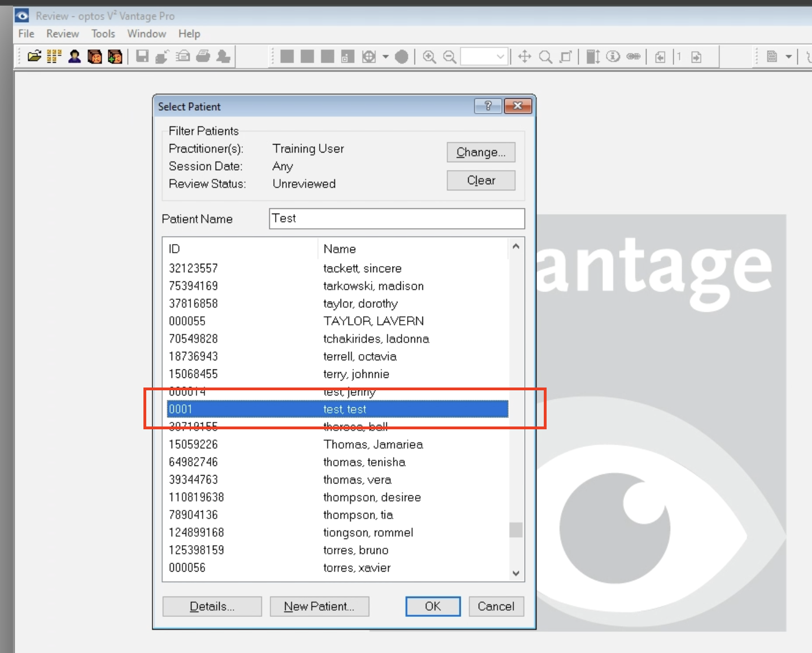
Task: Click the disabled floppy disk save icon
Action: coord(142,56)
